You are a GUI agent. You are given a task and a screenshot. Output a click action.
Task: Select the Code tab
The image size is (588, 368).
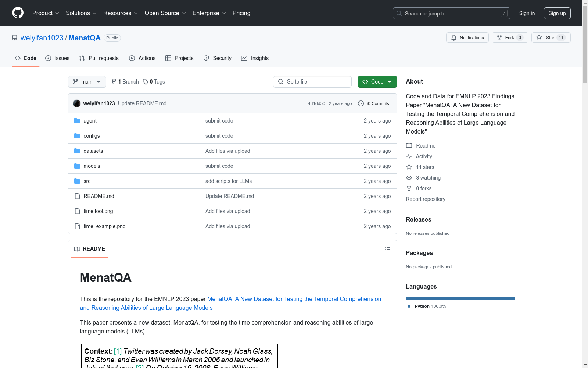26,58
